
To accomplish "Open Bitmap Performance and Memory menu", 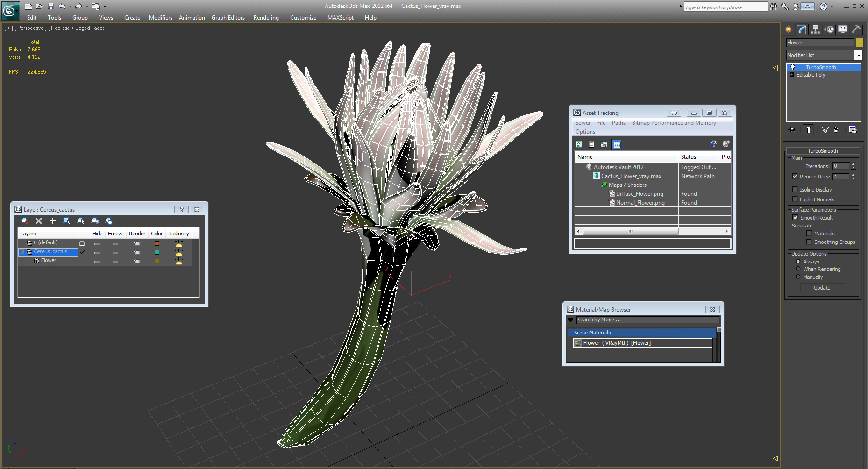I will click(674, 123).
